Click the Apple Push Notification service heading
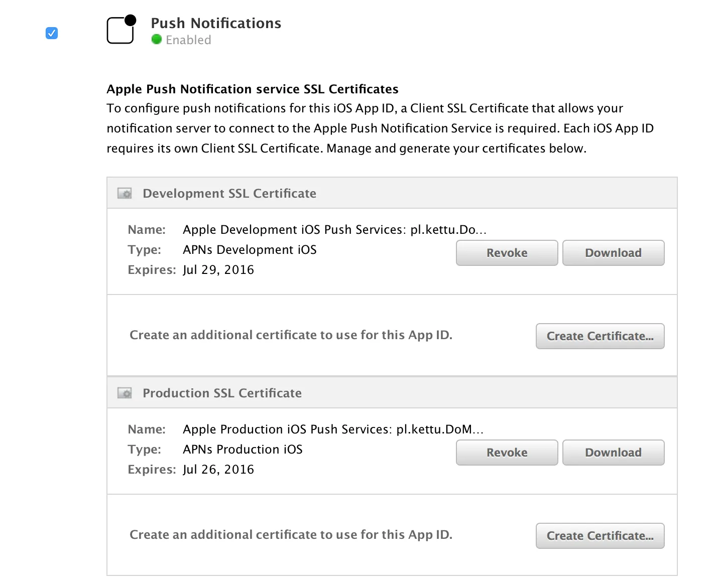 pyautogui.click(x=253, y=89)
